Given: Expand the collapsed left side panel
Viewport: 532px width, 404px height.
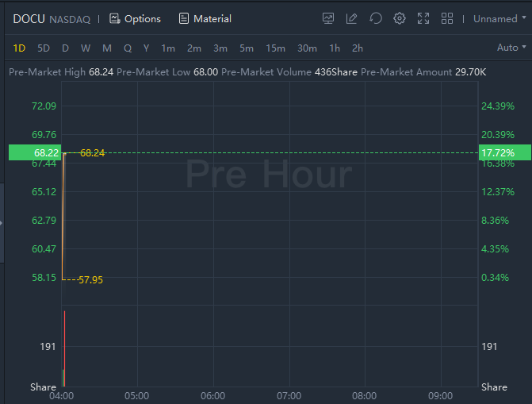Looking at the screenshot, I should pos(2,223).
